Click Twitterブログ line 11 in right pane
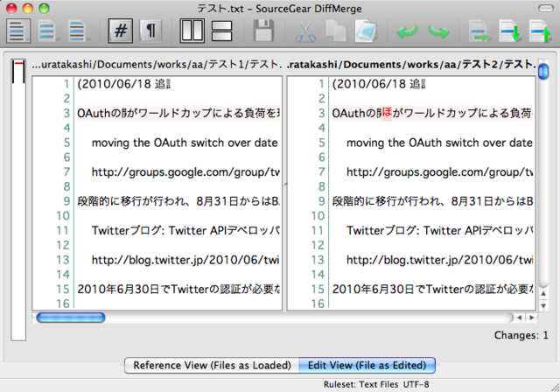 coord(440,231)
